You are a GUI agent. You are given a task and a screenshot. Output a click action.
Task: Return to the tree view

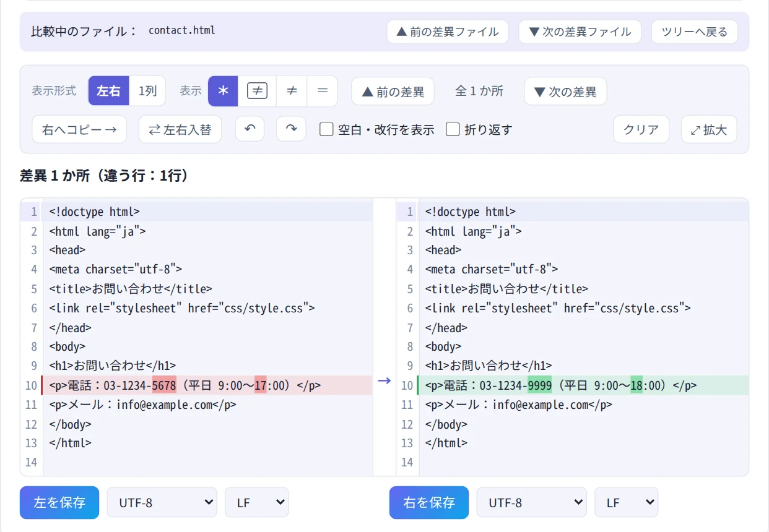tap(695, 32)
